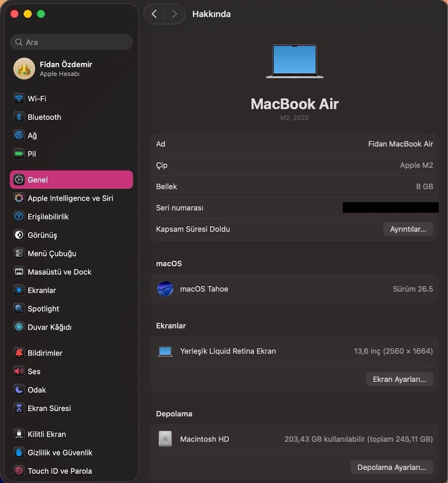The height and width of the screenshot is (483, 448).
Task: Open the Masaüstü ve Dock icon
Action: click(x=19, y=272)
